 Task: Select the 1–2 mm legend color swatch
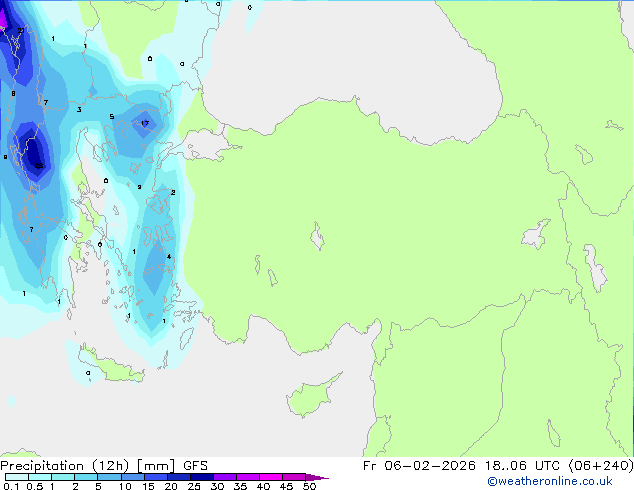click(x=63, y=477)
